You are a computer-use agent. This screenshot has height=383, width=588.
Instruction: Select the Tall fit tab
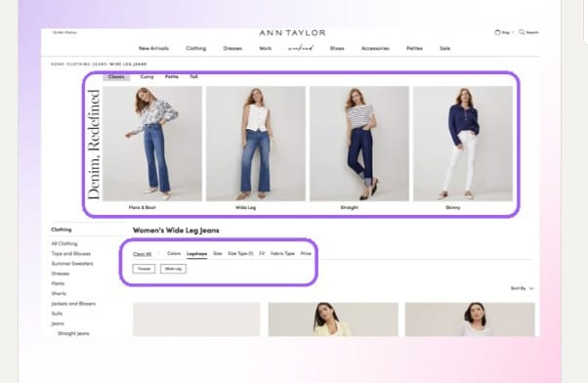pos(193,77)
